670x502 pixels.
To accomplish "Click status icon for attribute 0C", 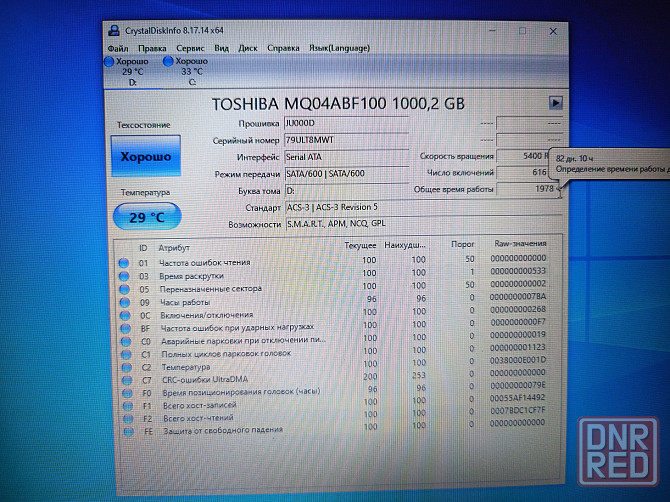I will [x=125, y=315].
